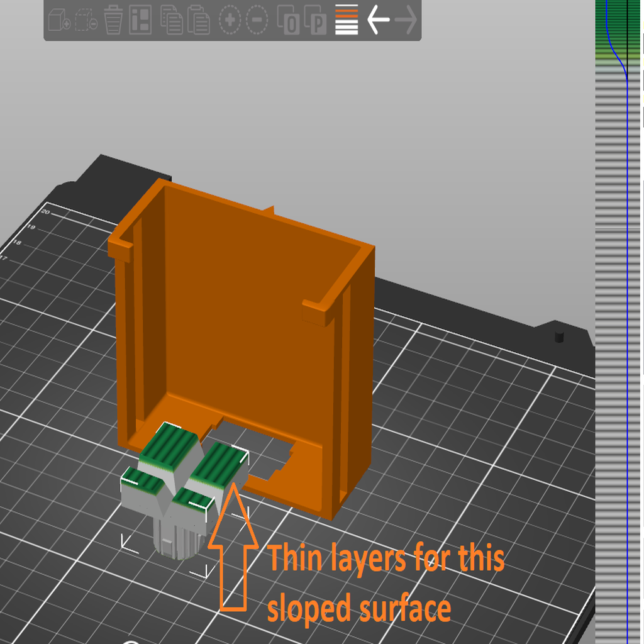Image resolution: width=644 pixels, height=644 pixels.
Task: Copy the selected model
Action: coord(171,21)
